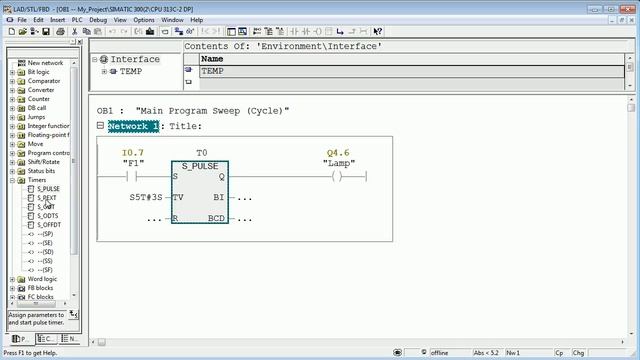640x360 pixels.
Task: Click the T0 timer address label
Action: pos(202,153)
